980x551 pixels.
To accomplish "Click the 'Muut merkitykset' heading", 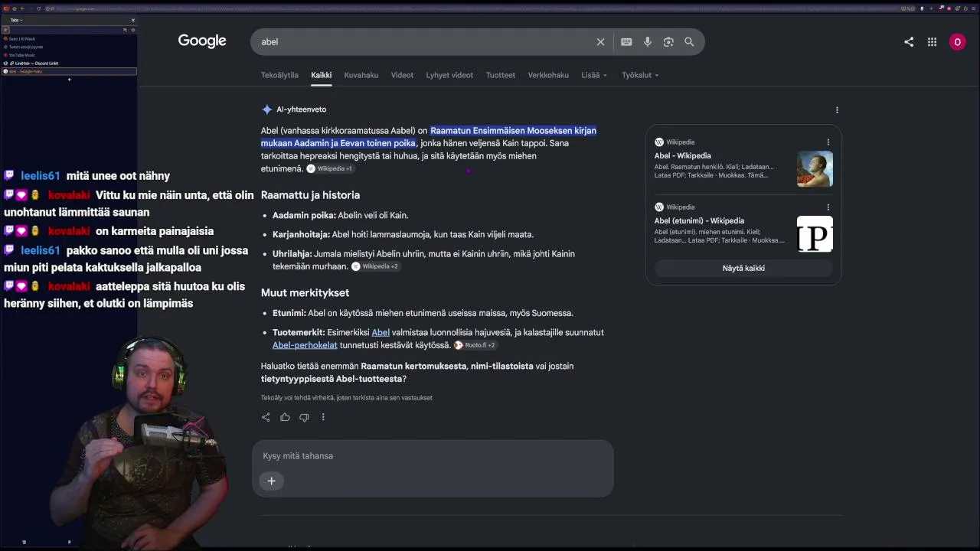I will pyautogui.click(x=305, y=293).
